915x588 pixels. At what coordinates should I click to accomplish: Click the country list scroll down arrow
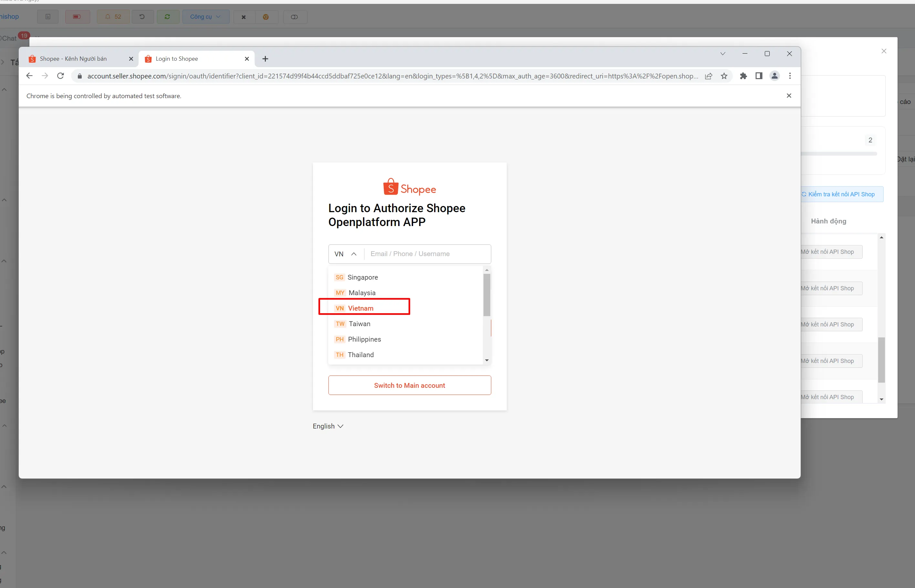[x=486, y=360]
